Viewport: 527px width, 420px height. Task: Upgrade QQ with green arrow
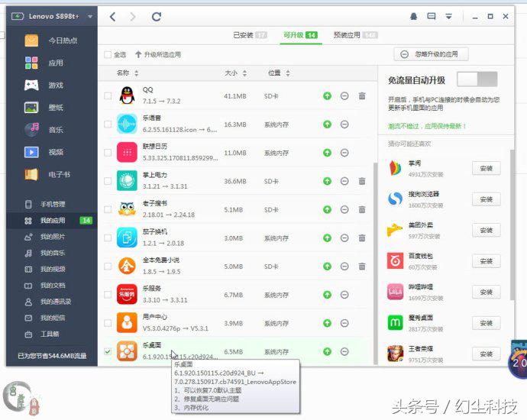pos(327,96)
